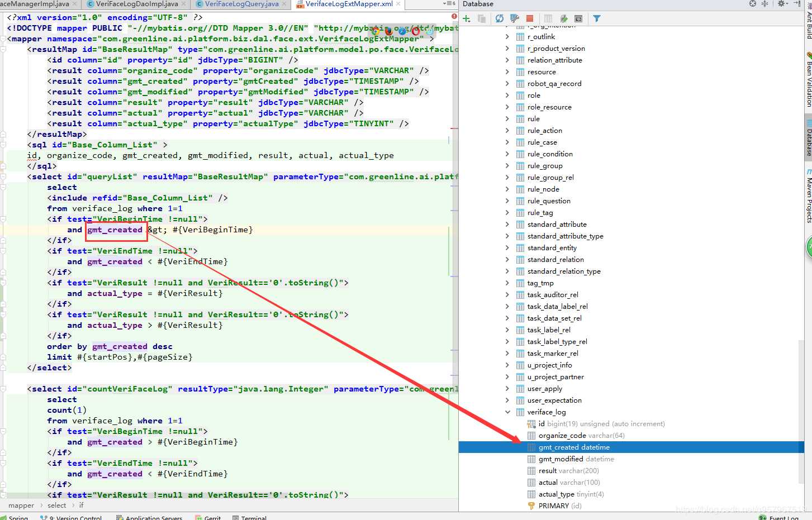Expand the user_apply table
The width and height of the screenshot is (812, 520).
tap(507, 389)
